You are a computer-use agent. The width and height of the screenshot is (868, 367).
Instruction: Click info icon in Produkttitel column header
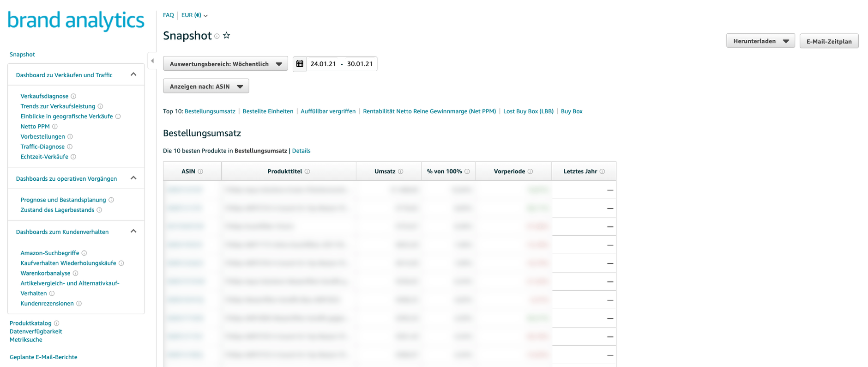(x=307, y=171)
